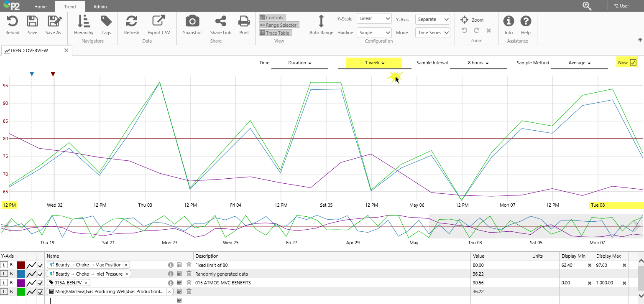The image size is (644, 304).
Task: Click the Save As icon
Action: (x=54, y=21)
